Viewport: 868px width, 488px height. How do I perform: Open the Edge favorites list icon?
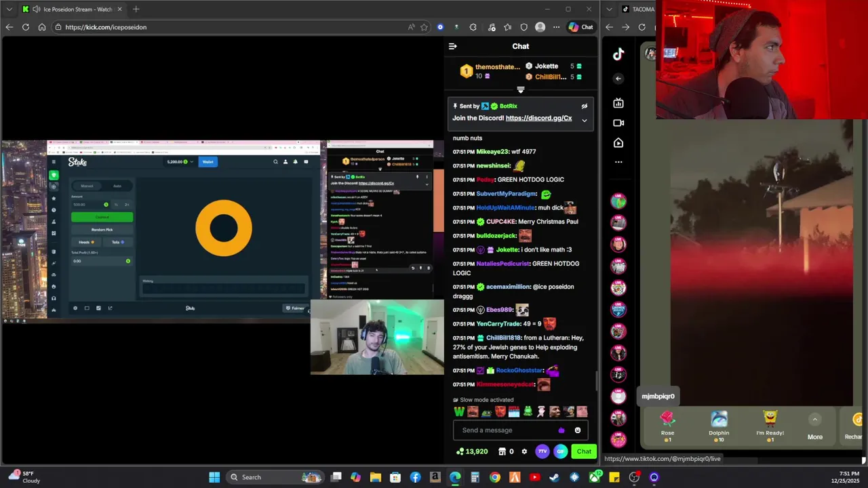click(507, 27)
